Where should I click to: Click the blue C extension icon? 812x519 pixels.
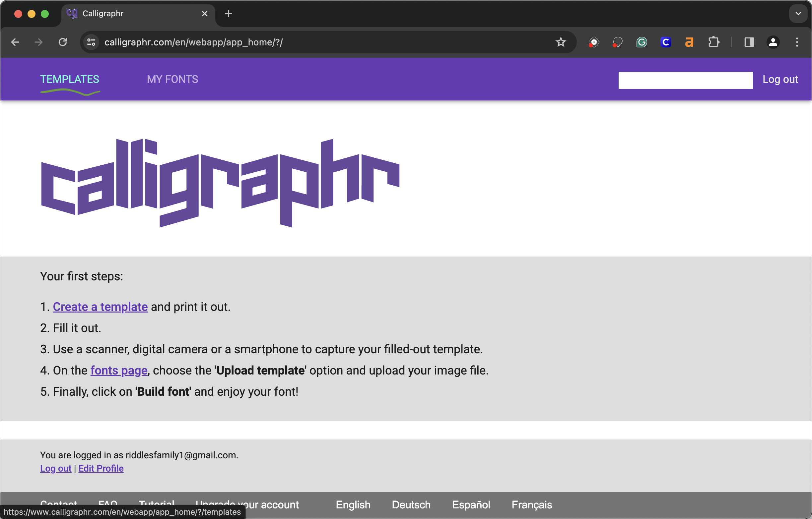pyautogui.click(x=665, y=42)
